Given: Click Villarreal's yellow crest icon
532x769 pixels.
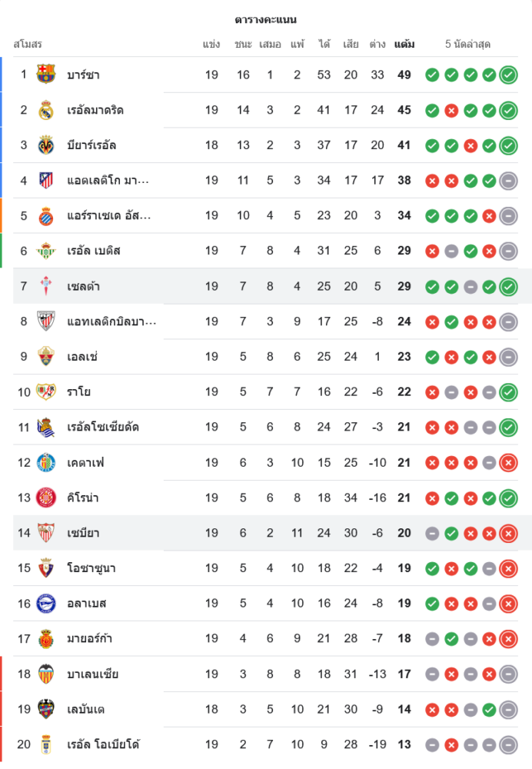Looking at the screenshot, I should click(x=46, y=145).
